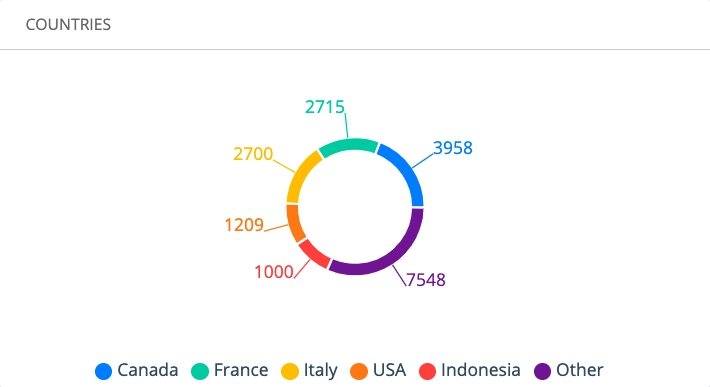Click the Other legend label
710x387 pixels.
point(580,370)
